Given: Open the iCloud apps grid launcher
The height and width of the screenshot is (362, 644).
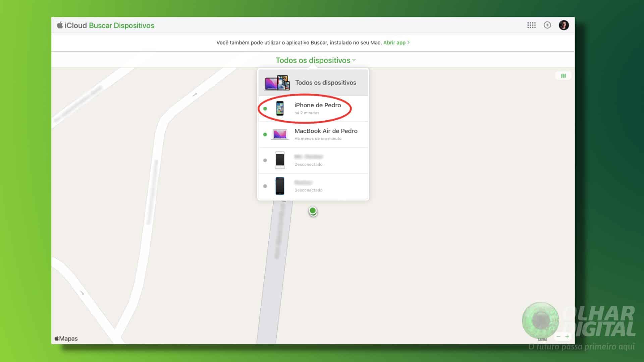Looking at the screenshot, I should 531,25.
